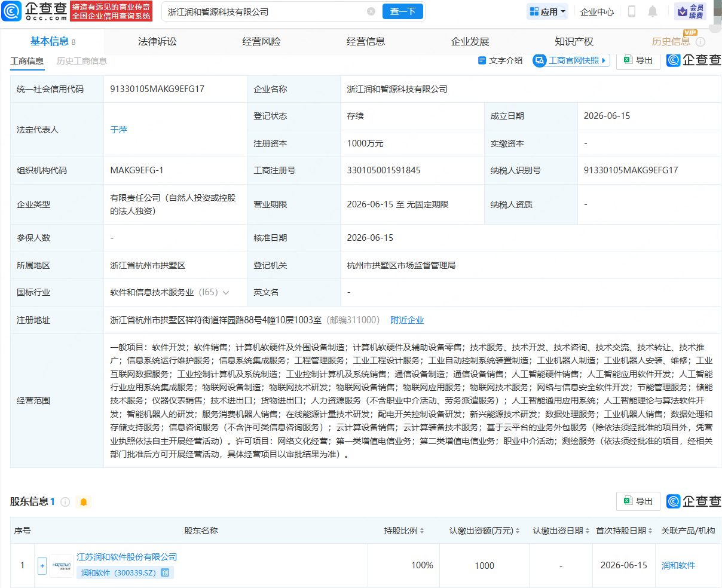Toggle the orange bell monitor icon beside 股东信息

pos(83,502)
